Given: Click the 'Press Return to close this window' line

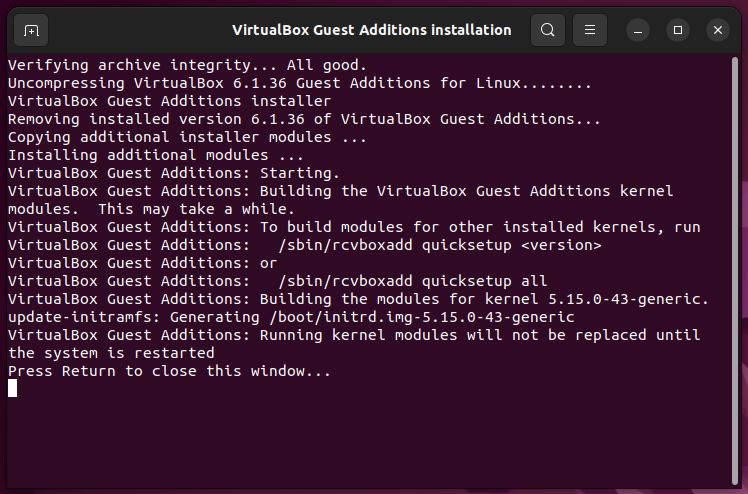Looking at the screenshot, I should (169, 371).
